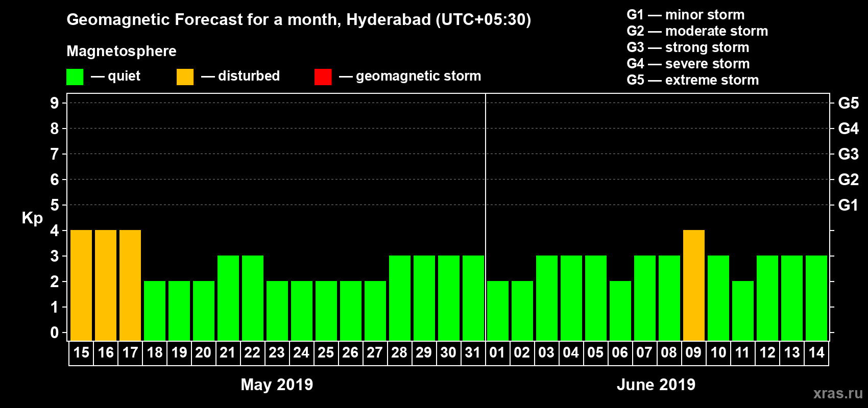Image resolution: width=868 pixels, height=408 pixels.
Task: Click the G2 — moderate storm legend text
Action: click(x=697, y=31)
